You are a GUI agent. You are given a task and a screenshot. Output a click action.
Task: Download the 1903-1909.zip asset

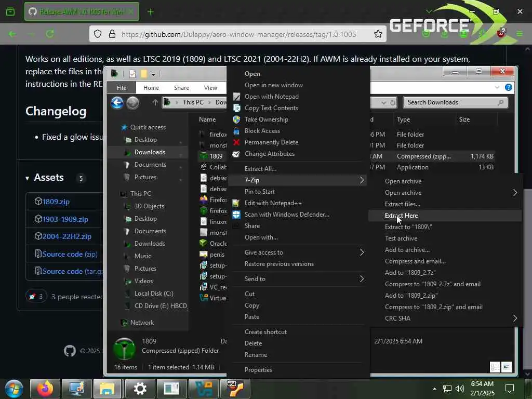pyautogui.click(x=65, y=219)
